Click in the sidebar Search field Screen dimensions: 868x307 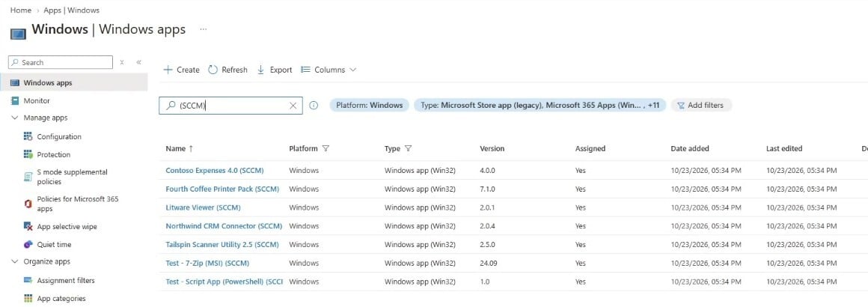[61, 63]
